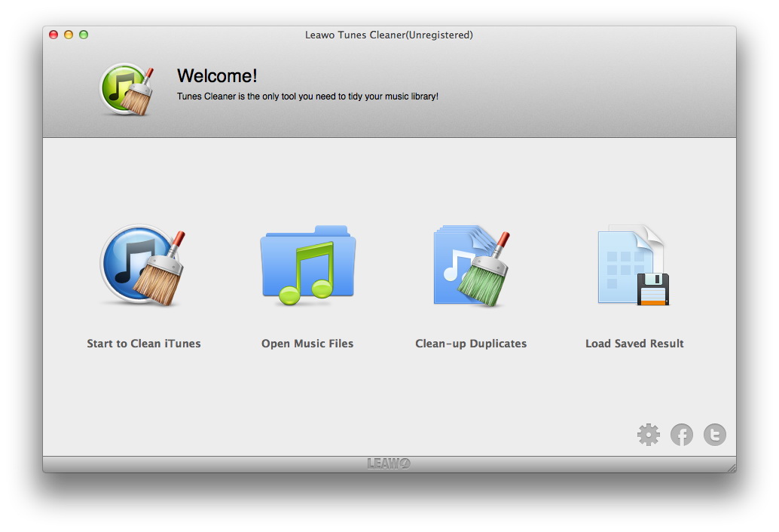Screen dimensions: 779x532
Task: Close the window with the red button
Action: (53, 35)
